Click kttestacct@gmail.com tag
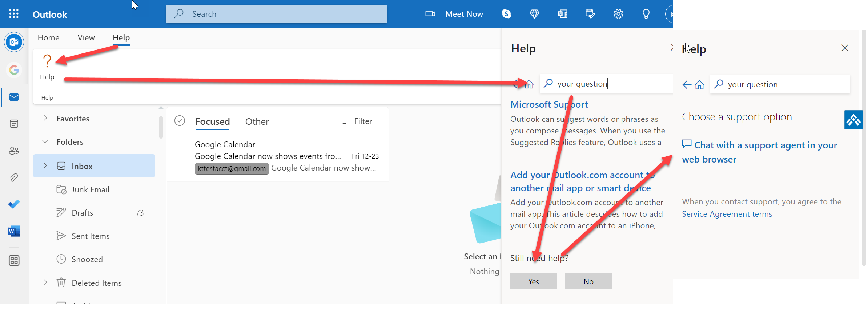 click(x=232, y=168)
